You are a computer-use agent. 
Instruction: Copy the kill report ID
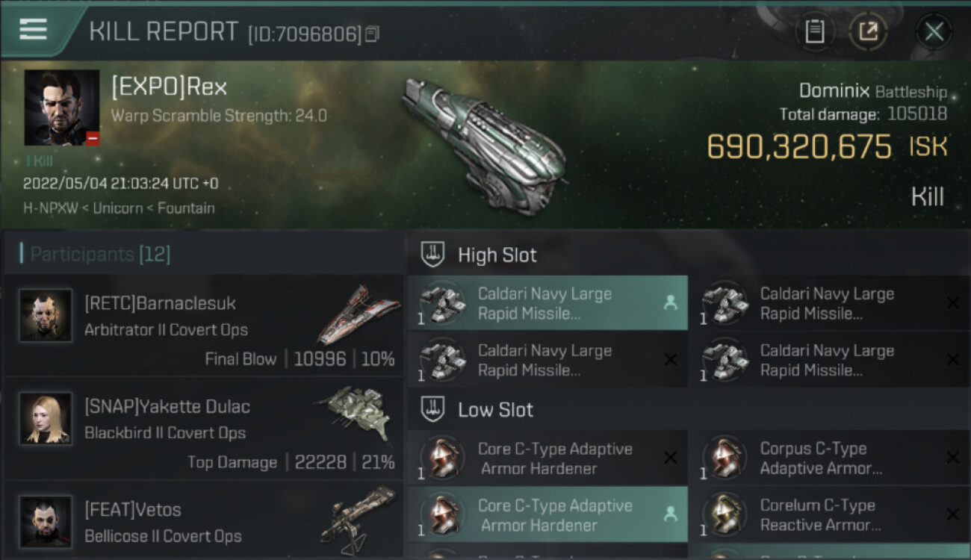[x=372, y=34]
